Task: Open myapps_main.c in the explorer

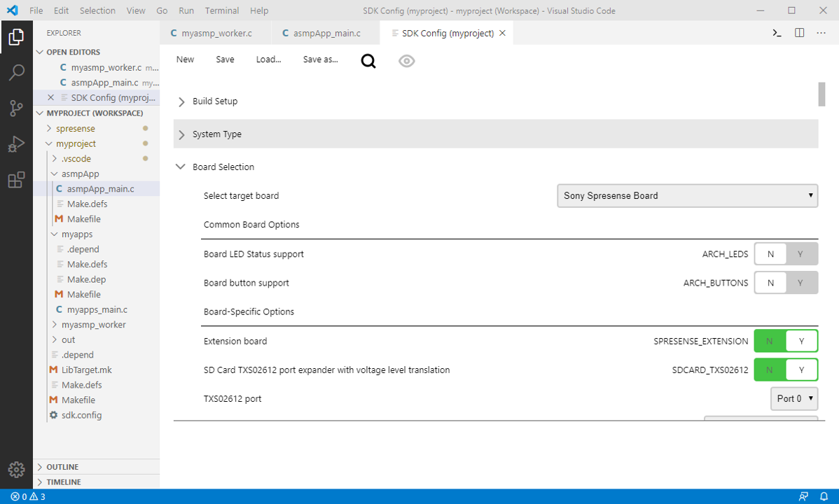Action: tap(97, 310)
